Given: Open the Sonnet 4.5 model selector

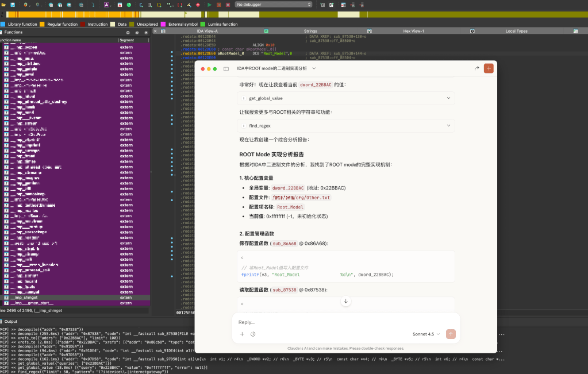Looking at the screenshot, I should click(x=426, y=334).
